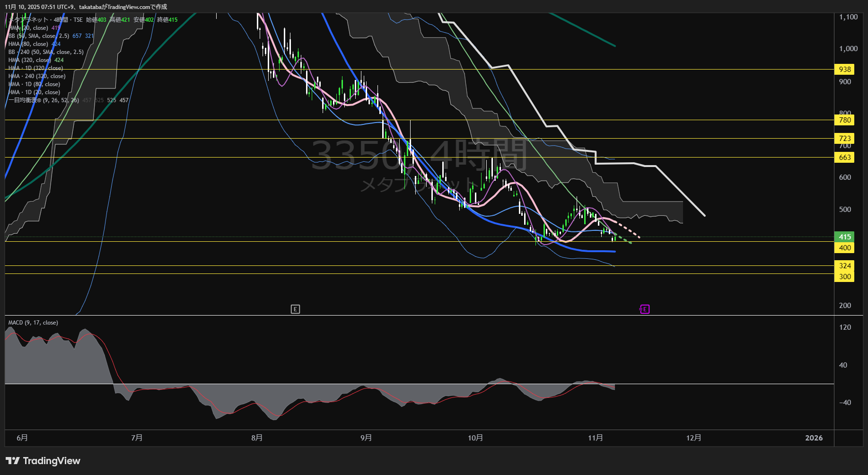Click the green 415 current price label
Image resolution: width=868 pixels, height=475 pixels.
[x=844, y=237]
